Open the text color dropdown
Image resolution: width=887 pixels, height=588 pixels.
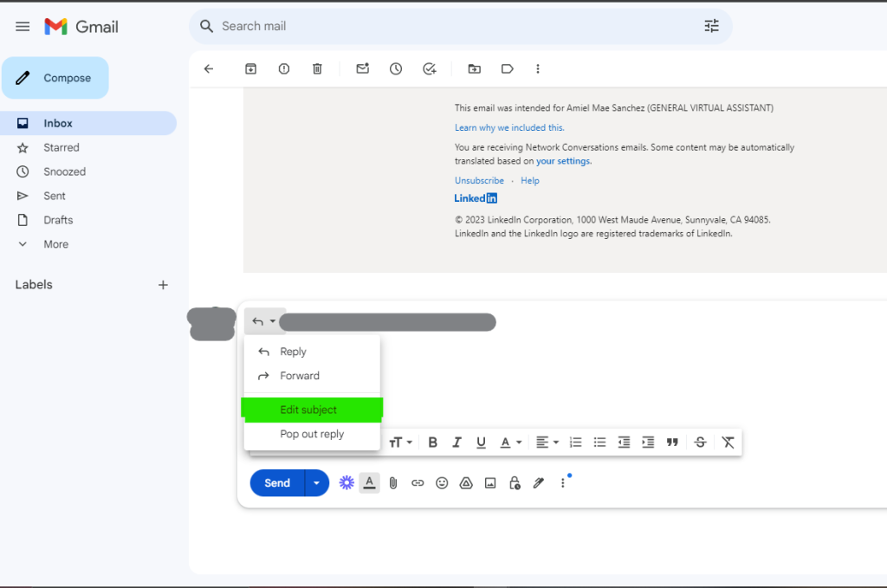511,443
